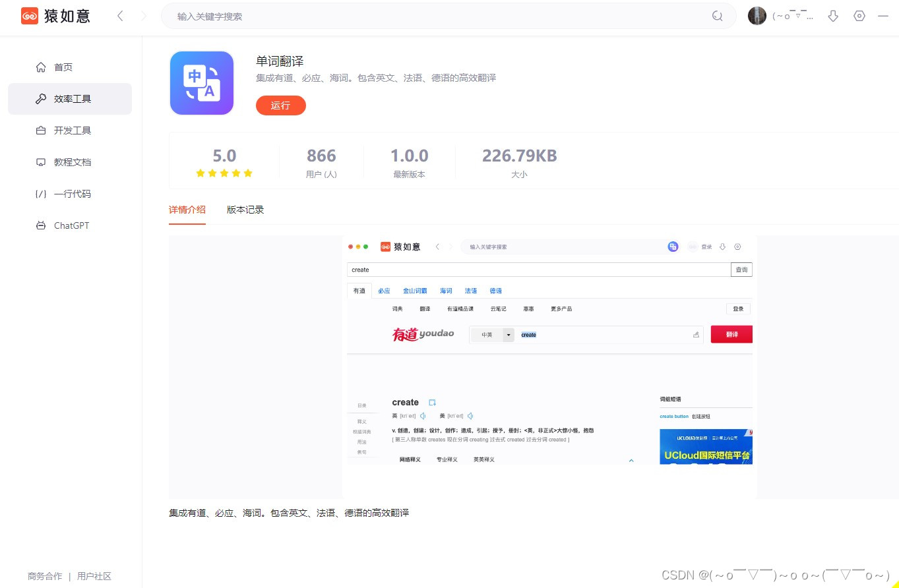This screenshot has height=588, width=899.
Task: Go forward with the right arrow
Action: [x=144, y=16]
